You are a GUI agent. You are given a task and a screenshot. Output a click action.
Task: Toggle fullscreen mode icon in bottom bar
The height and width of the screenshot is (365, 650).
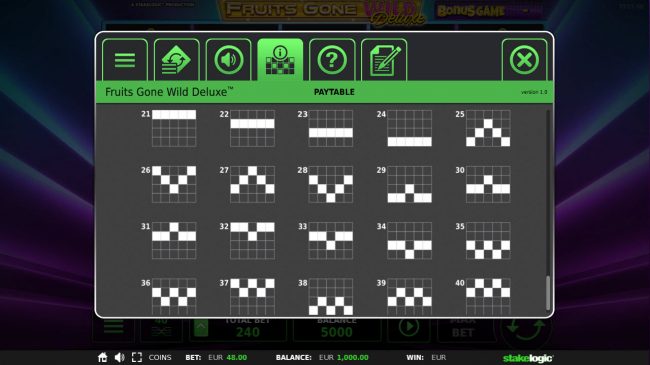(x=137, y=357)
